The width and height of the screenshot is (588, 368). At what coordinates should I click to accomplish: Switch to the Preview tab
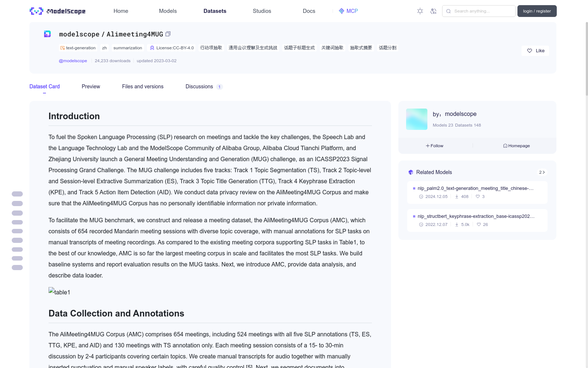coord(91,86)
